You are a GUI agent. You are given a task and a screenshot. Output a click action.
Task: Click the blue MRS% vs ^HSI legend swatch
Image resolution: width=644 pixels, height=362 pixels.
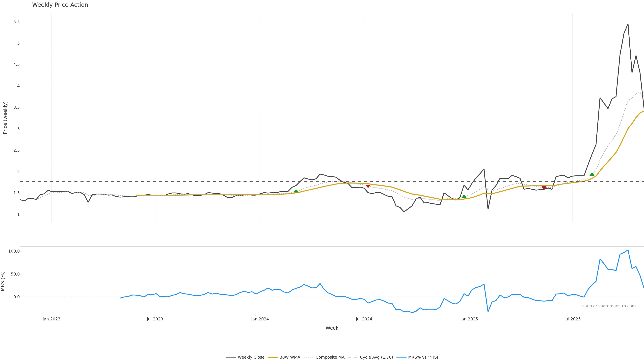click(401, 357)
